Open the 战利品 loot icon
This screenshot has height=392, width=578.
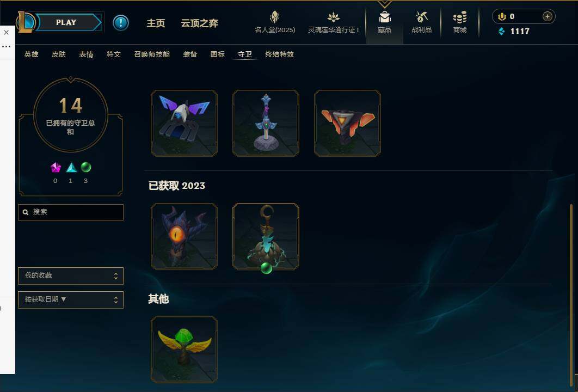click(421, 16)
